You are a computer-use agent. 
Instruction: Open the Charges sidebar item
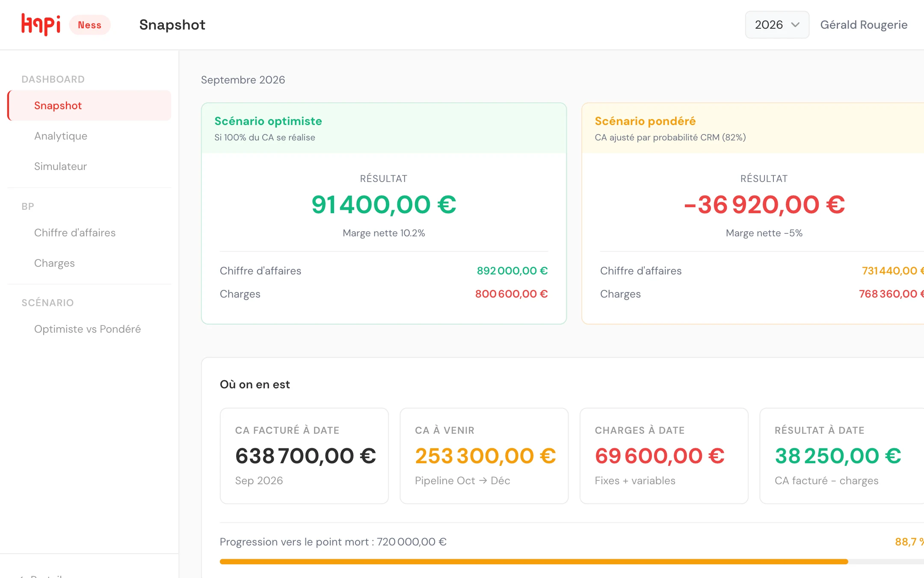pyautogui.click(x=54, y=263)
